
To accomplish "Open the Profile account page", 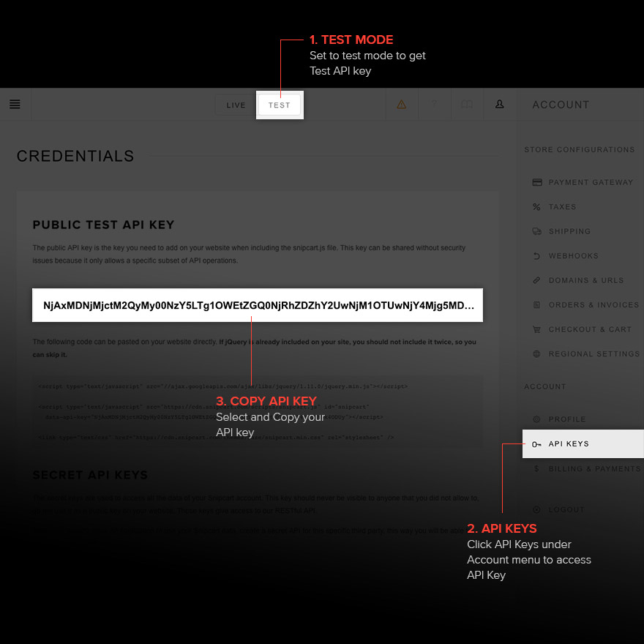I will [567, 419].
